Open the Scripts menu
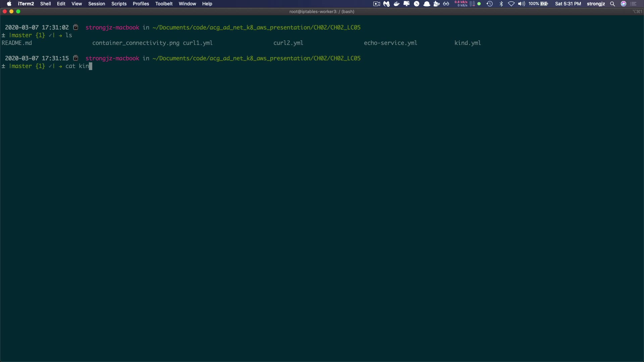644x362 pixels. [119, 4]
